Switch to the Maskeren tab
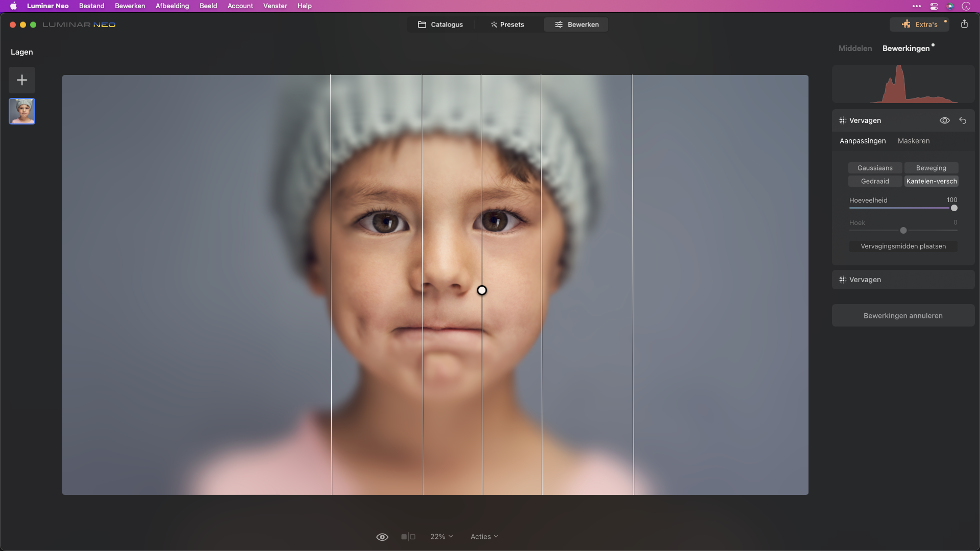The image size is (980, 551). 914,141
